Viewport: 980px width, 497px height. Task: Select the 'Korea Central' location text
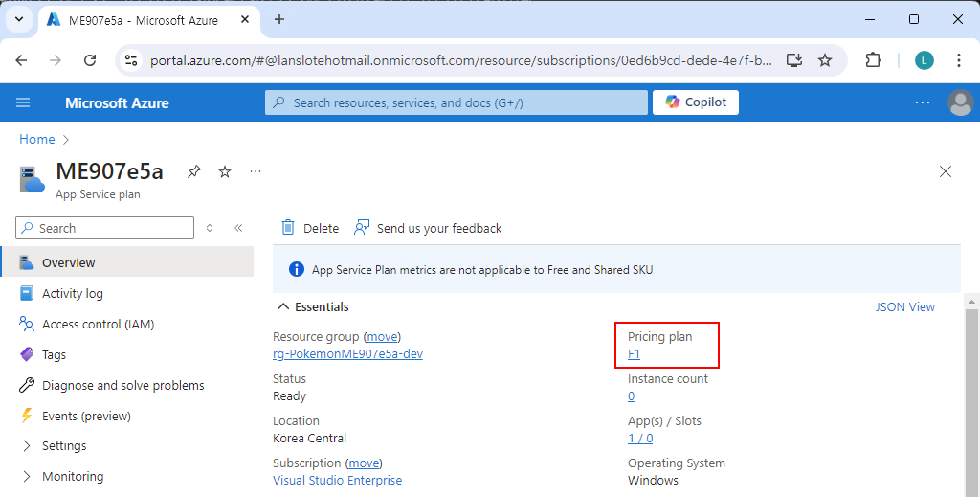tap(309, 439)
